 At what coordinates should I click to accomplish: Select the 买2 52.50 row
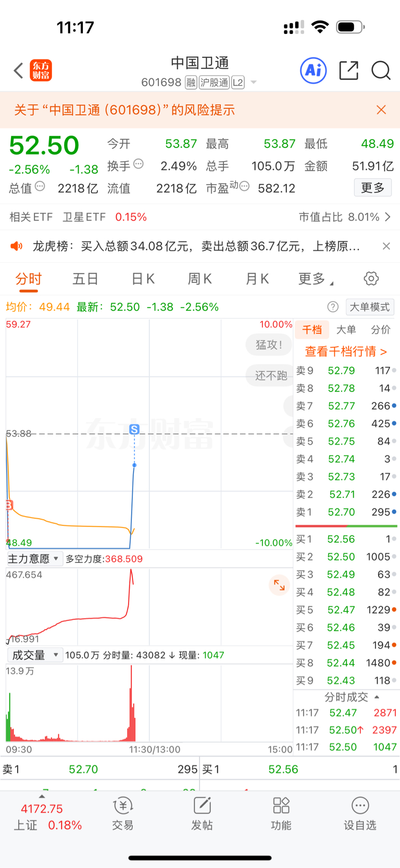point(346,557)
